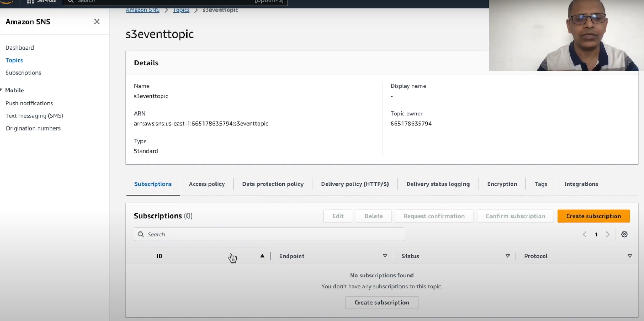Open subscriptions table settings gear

[x=625, y=234]
